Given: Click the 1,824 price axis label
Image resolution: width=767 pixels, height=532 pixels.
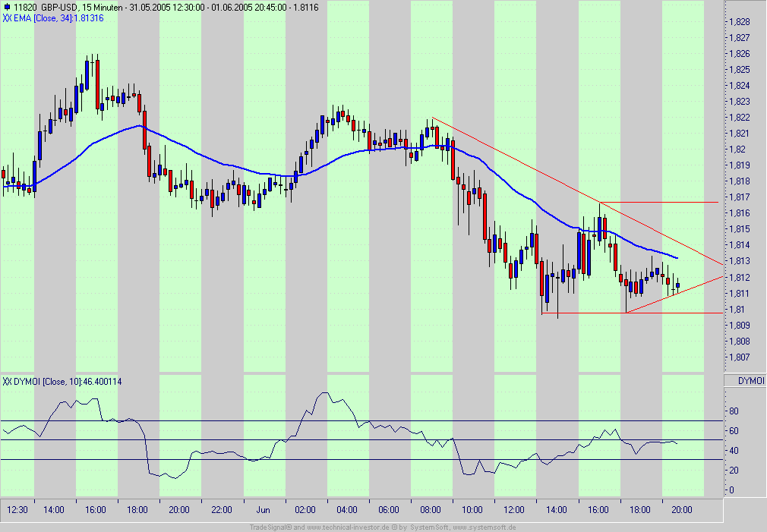Looking at the screenshot, I should pos(740,86).
